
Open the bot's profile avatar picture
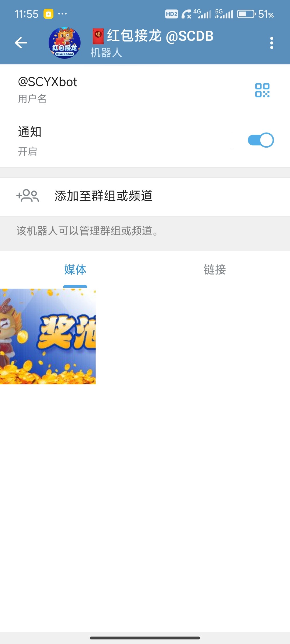click(64, 43)
